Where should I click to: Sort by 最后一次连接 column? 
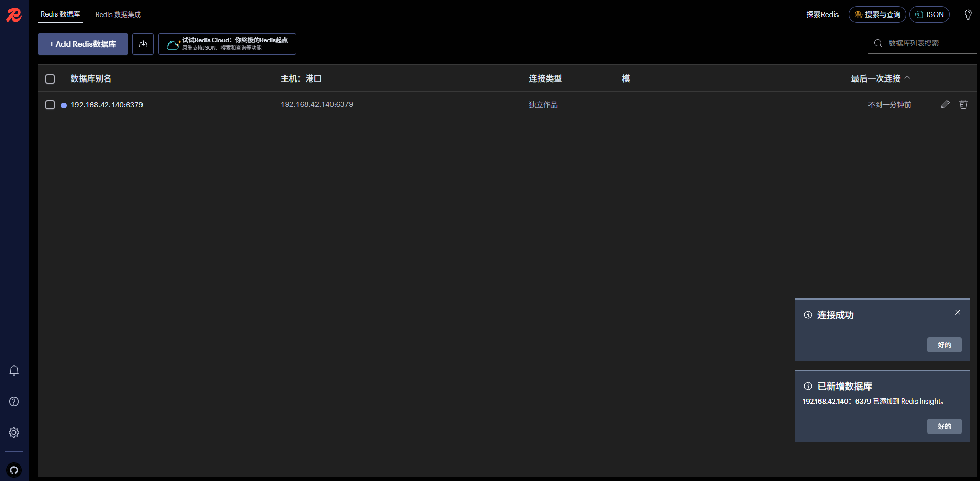tap(880, 78)
